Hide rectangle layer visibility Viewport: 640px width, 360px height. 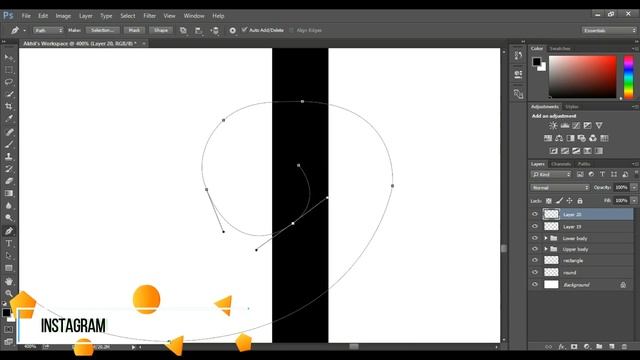(535, 260)
